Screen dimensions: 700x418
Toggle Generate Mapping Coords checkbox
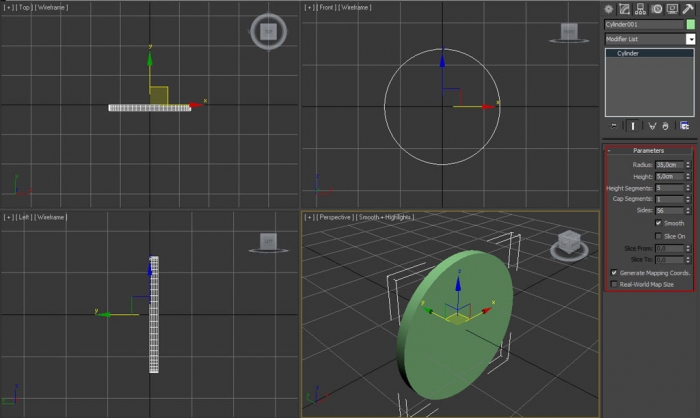pyautogui.click(x=614, y=272)
